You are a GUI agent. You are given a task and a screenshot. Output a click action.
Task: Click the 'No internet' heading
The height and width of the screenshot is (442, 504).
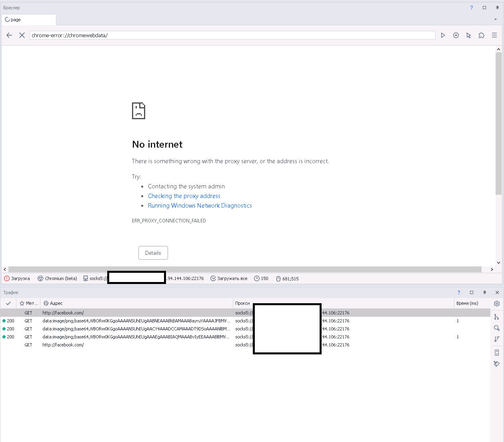point(157,144)
